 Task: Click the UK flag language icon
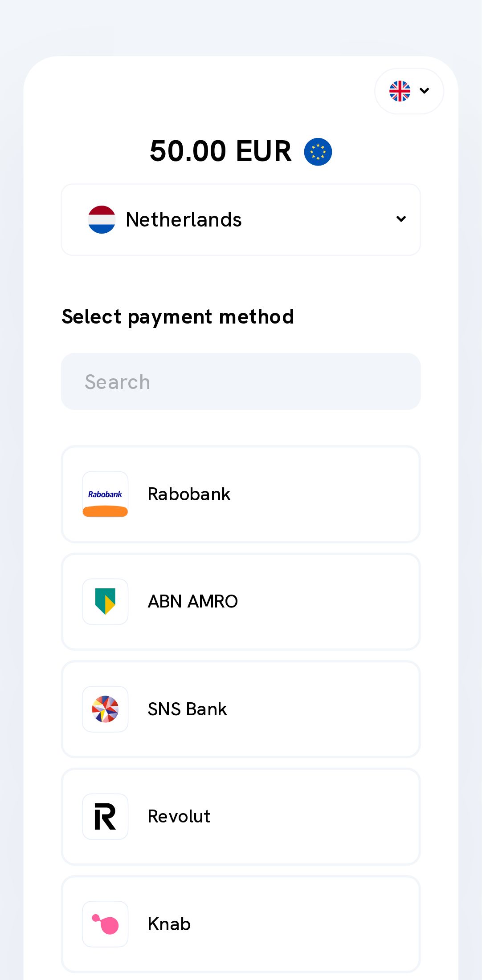(400, 91)
